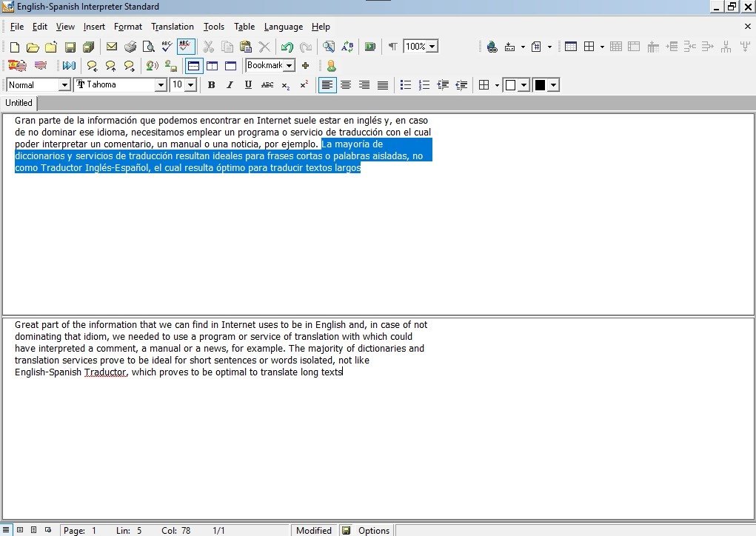Open the font size 10 dropdown
Screen dimensions: 756x536
tap(191, 85)
